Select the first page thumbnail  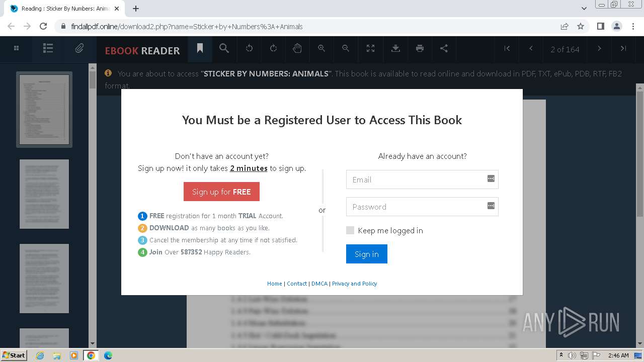point(44,110)
